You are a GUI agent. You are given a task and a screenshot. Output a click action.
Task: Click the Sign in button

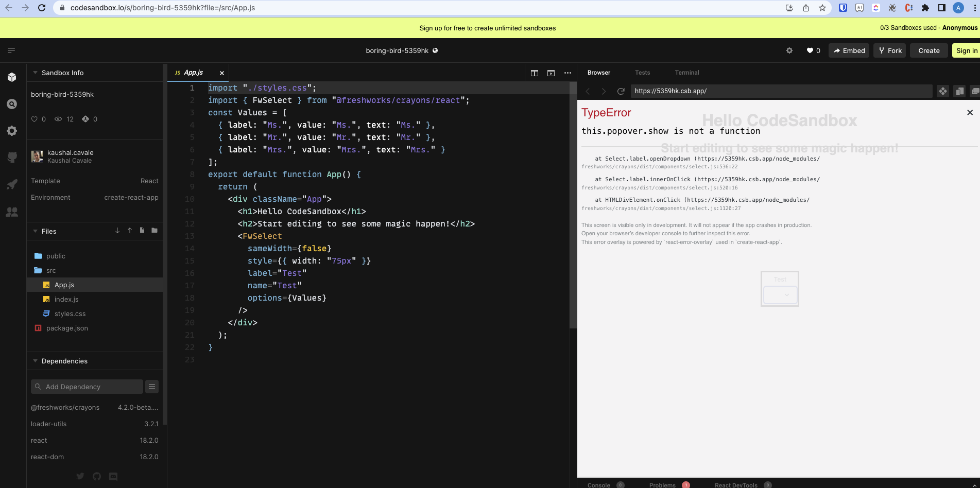tap(966, 50)
